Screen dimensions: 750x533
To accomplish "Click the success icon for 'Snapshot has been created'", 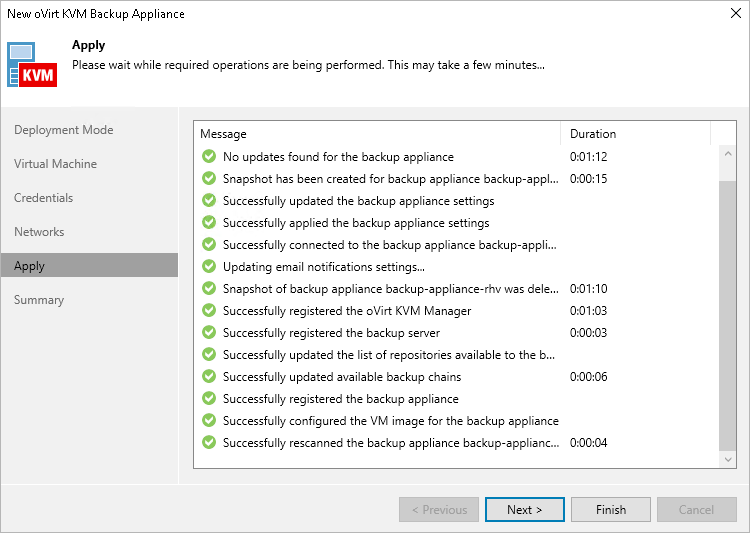I will [x=209, y=178].
